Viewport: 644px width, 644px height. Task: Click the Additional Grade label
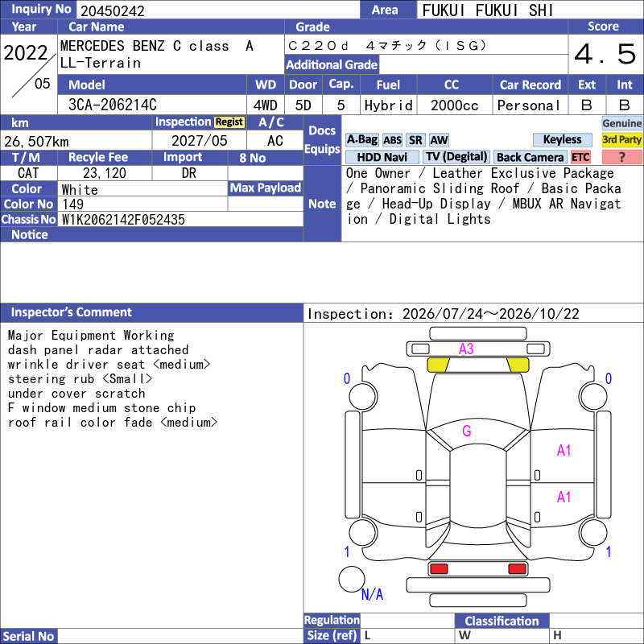332,64
